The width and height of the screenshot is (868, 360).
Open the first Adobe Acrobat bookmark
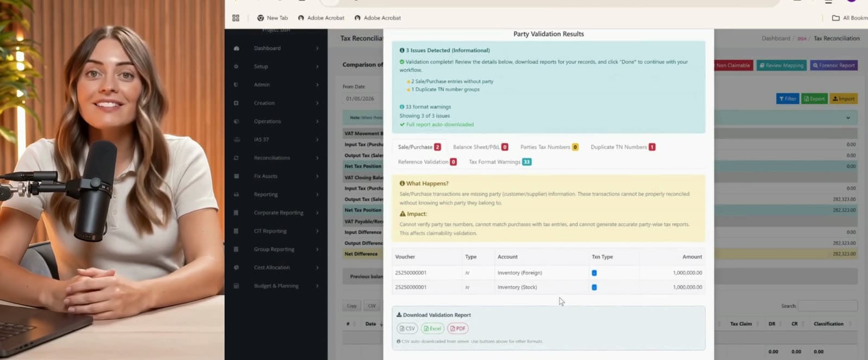321,18
